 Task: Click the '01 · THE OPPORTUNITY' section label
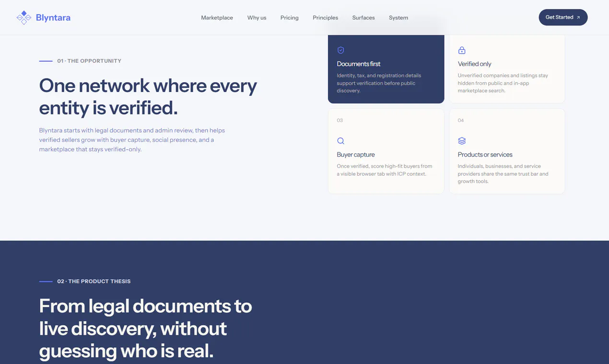pyautogui.click(x=89, y=61)
